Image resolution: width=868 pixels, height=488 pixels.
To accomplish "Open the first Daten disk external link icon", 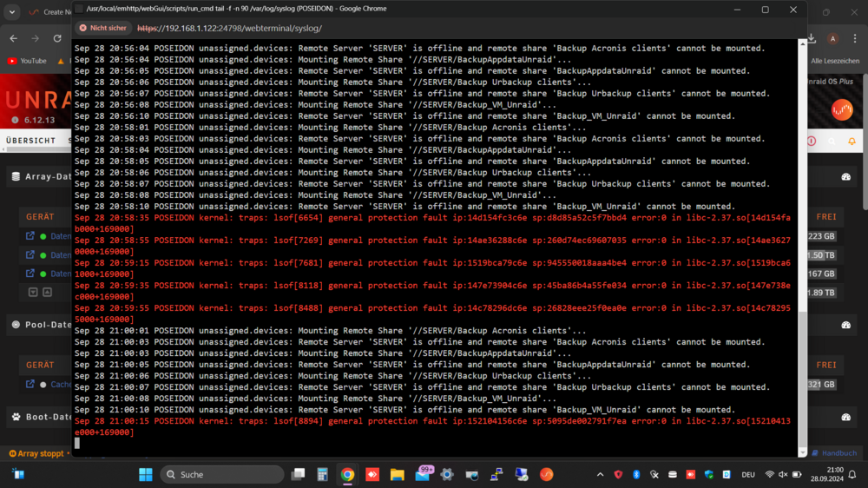I will (x=30, y=235).
